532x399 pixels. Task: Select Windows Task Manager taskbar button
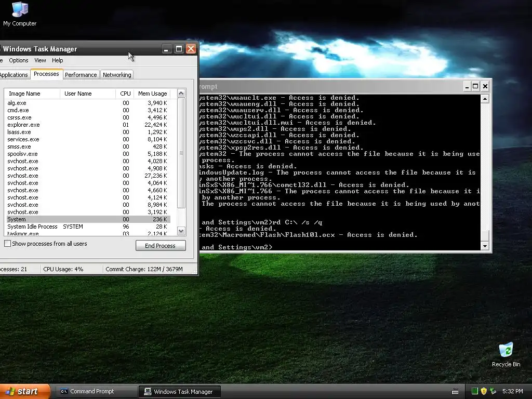pyautogui.click(x=180, y=392)
